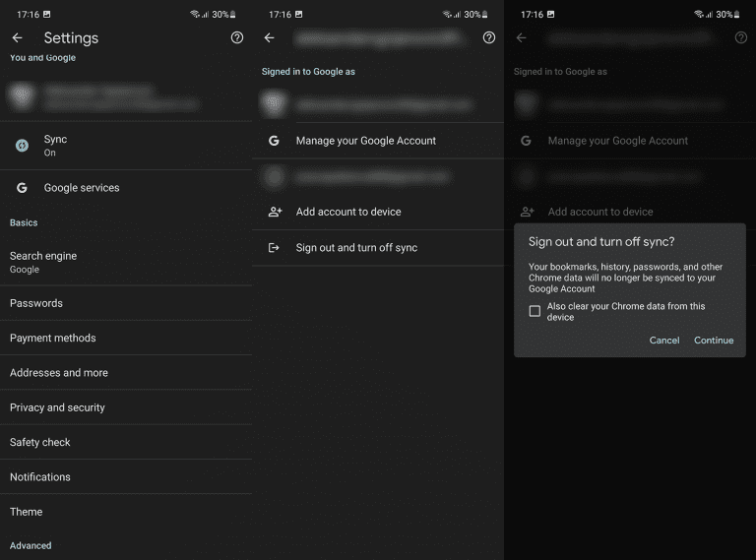Tap the add-person icon for Add account
756x560 pixels.
[275, 212]
